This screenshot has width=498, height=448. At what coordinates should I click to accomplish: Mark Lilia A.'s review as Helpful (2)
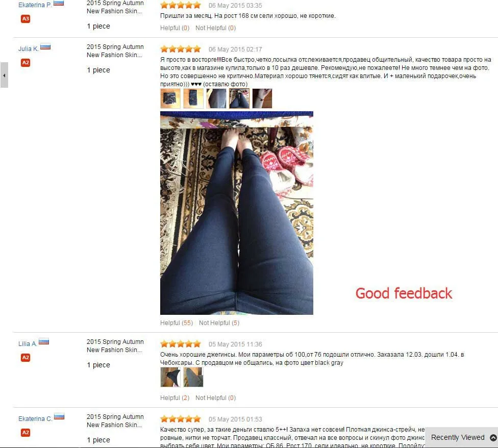click(175, 398)
